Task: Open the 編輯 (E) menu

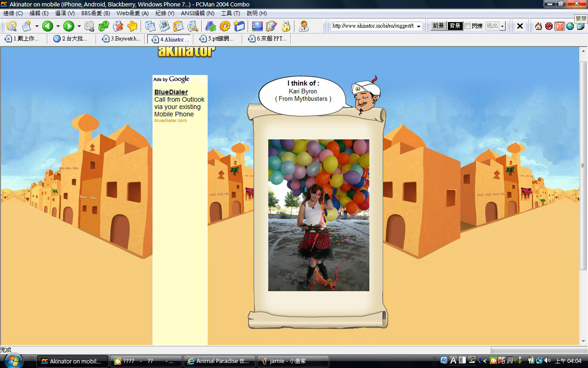Action: tap(39, 13)
